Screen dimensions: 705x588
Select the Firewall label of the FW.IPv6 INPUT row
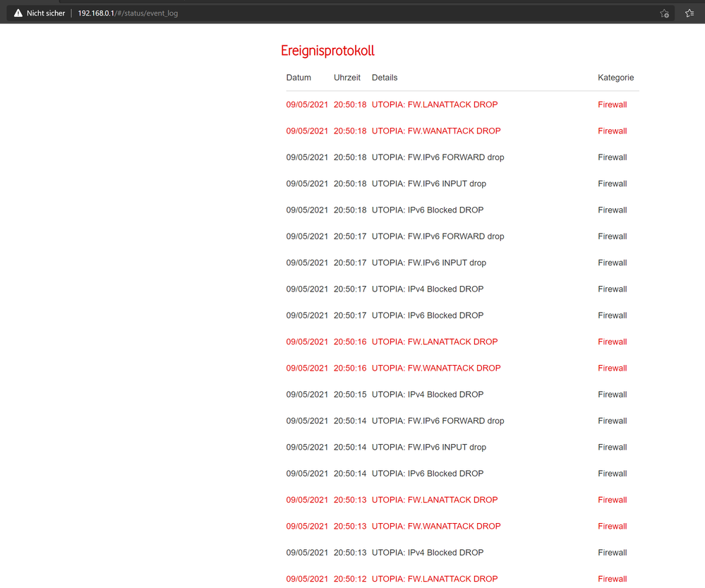click(x=612, y=183)
